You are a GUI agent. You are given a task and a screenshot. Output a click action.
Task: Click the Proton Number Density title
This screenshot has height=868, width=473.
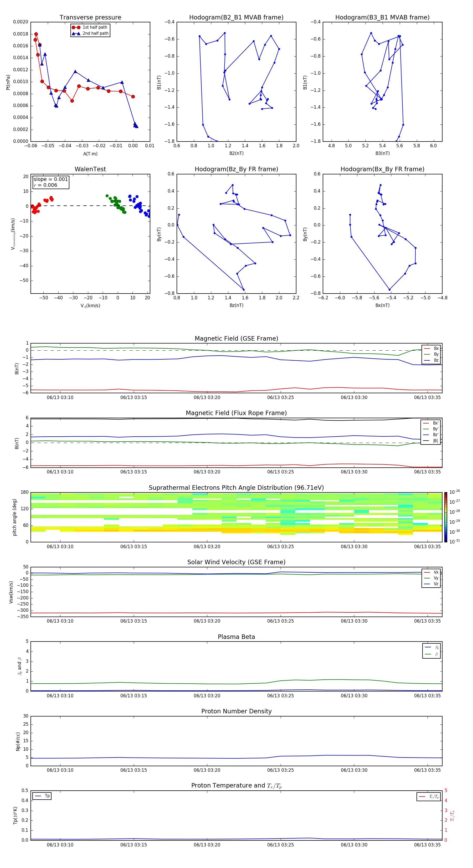coord(236,711)
